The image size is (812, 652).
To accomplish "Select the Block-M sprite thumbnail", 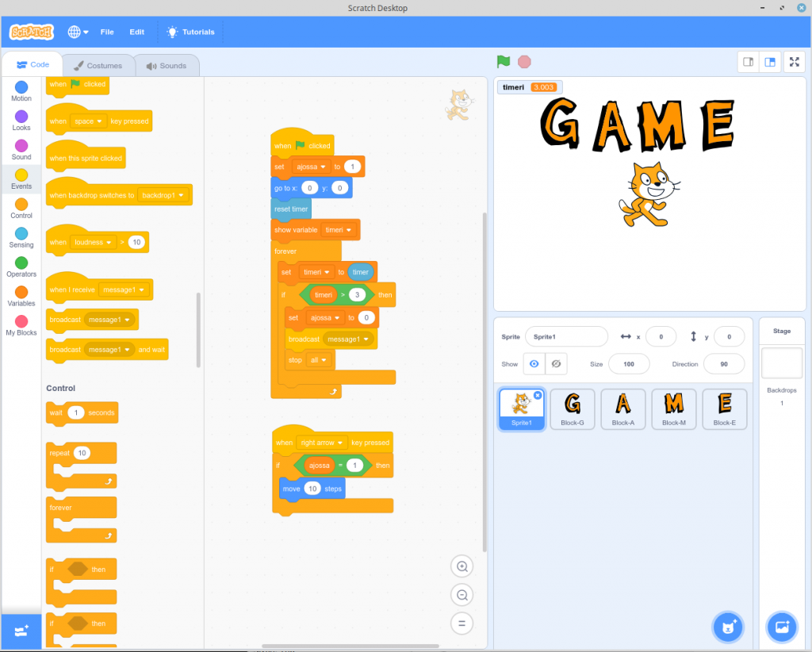I will [673, 408].
